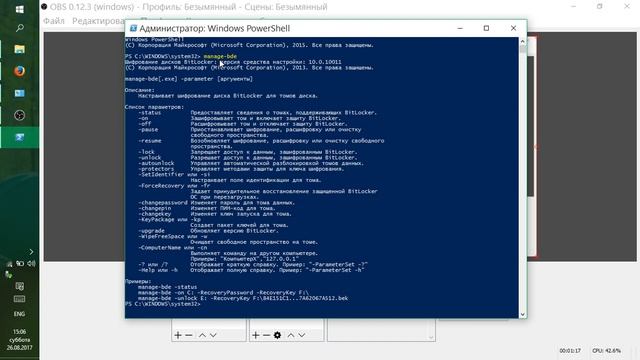Click the OBS mixer panel scroll down arrow

pyautogui.click(x=431, y=337)
